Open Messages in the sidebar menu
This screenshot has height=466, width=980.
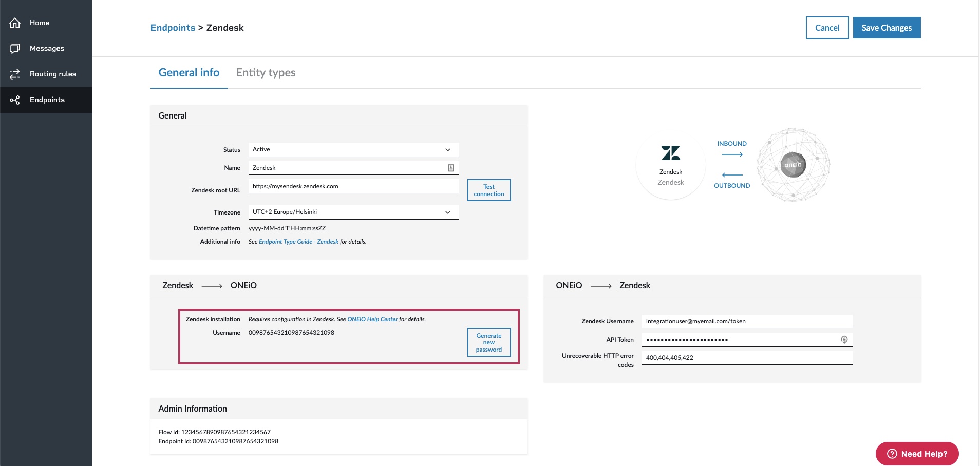[x=46, y=48]
